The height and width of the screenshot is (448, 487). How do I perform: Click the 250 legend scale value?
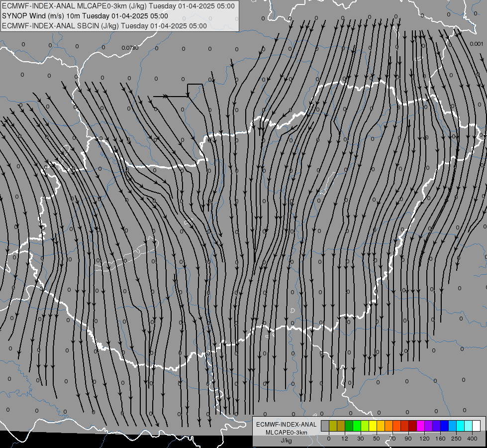[x=456, y=439]
